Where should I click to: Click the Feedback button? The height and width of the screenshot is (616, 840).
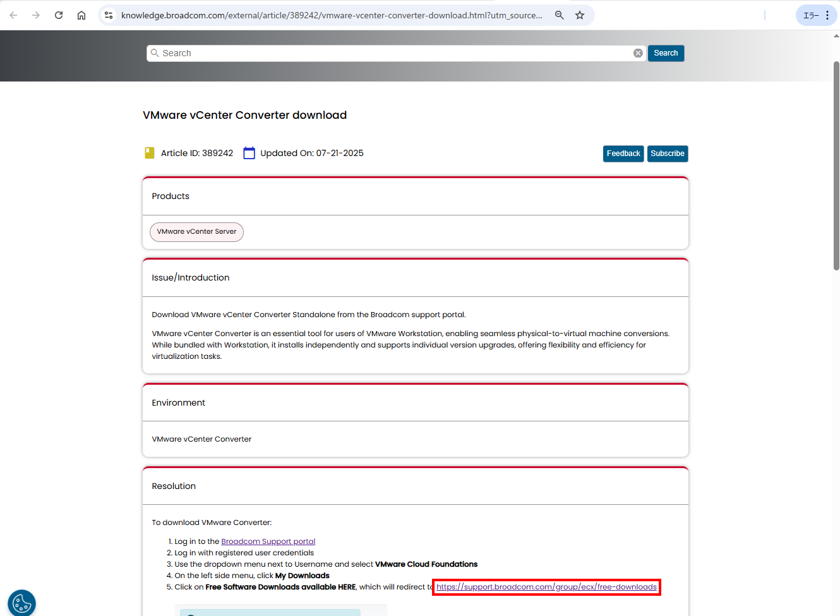tap(623, 154)
